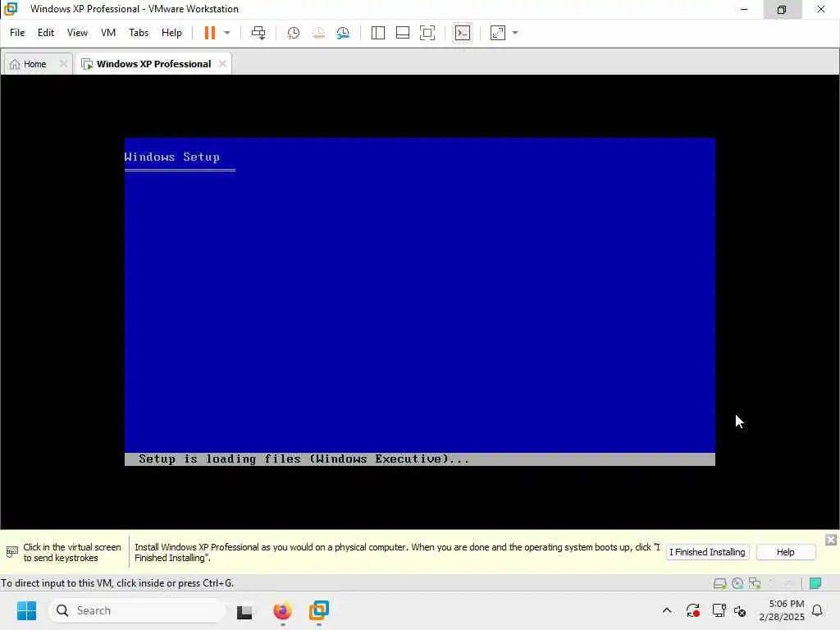Open the notifications bell icon

pyautogui.click(x=817, y=610)
